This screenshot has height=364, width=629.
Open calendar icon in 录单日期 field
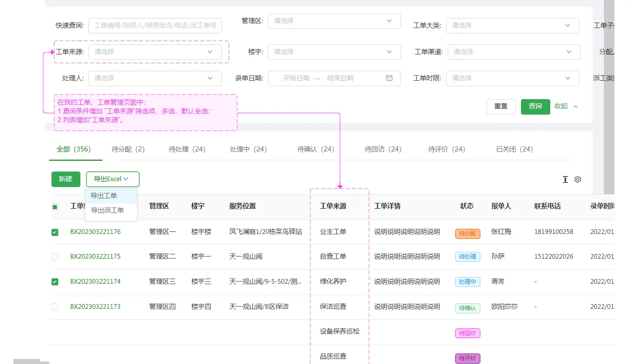click(x=389, y=78)
